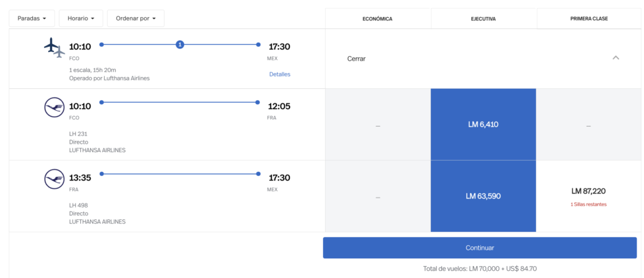Select Ejecutiva fare LM 6,410
644x278 pixels.
[483, 125]
